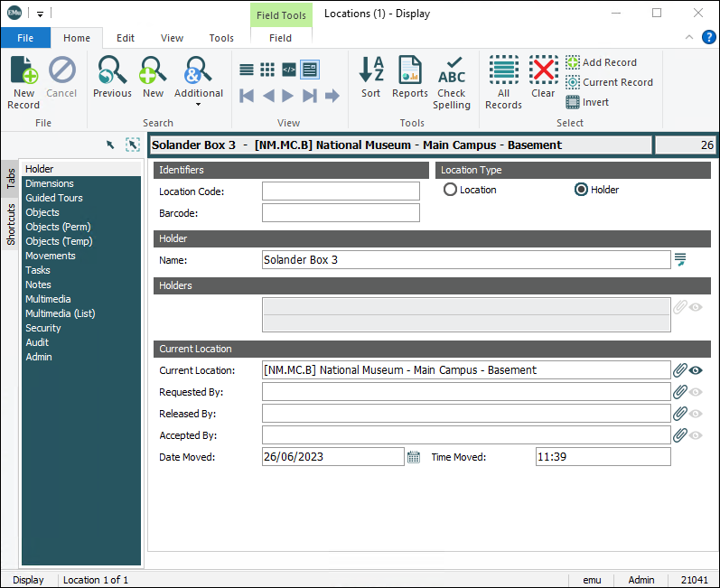Click the Invert selection button
Image resolution: width=720 pixels, height=588 pixels.
587,102
